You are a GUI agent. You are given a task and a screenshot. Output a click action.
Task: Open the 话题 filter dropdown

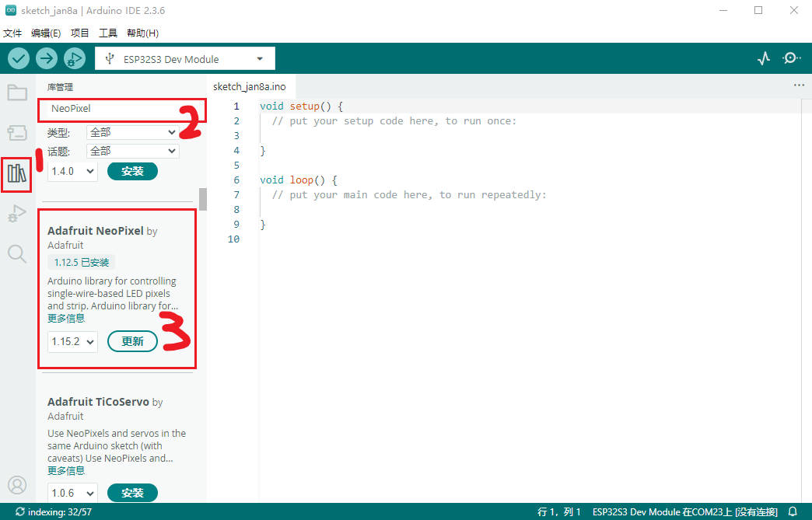(x=133, y=151)
